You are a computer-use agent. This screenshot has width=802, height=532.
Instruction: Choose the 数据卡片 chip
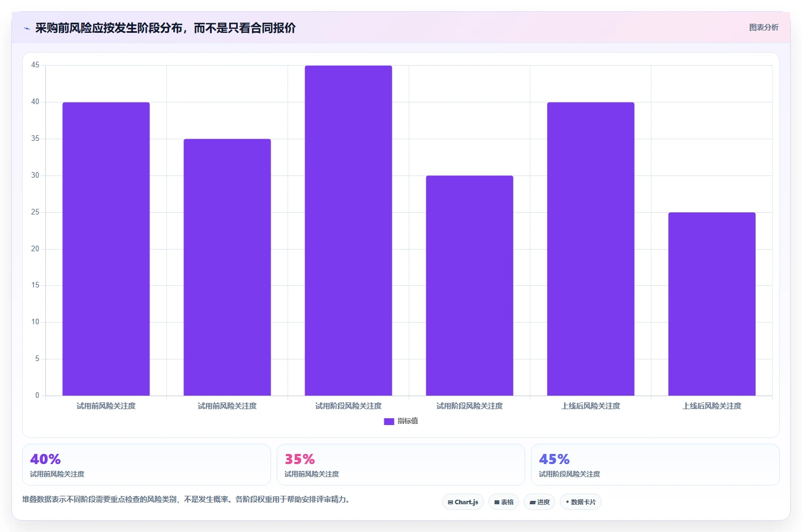click(x=581, y=502)
